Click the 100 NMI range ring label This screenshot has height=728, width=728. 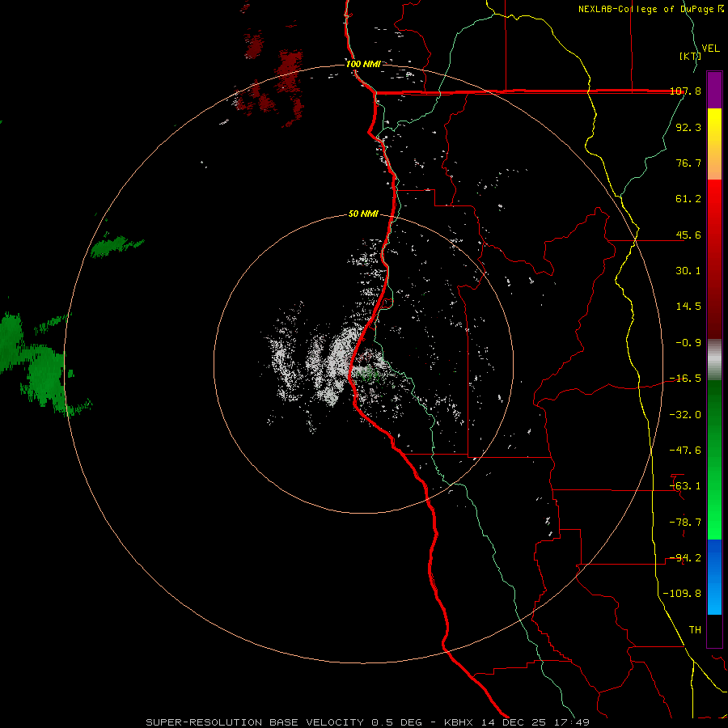point(363,64)
